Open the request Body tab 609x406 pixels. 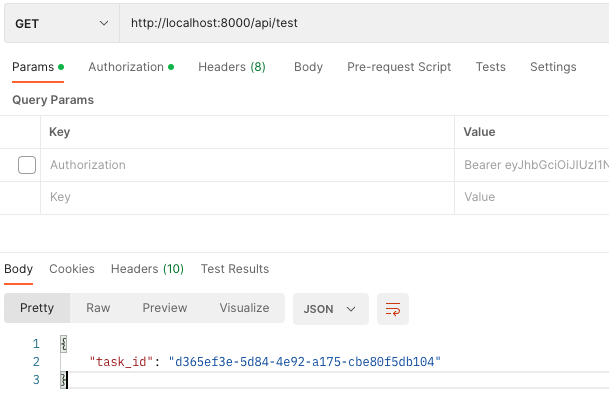308,67
